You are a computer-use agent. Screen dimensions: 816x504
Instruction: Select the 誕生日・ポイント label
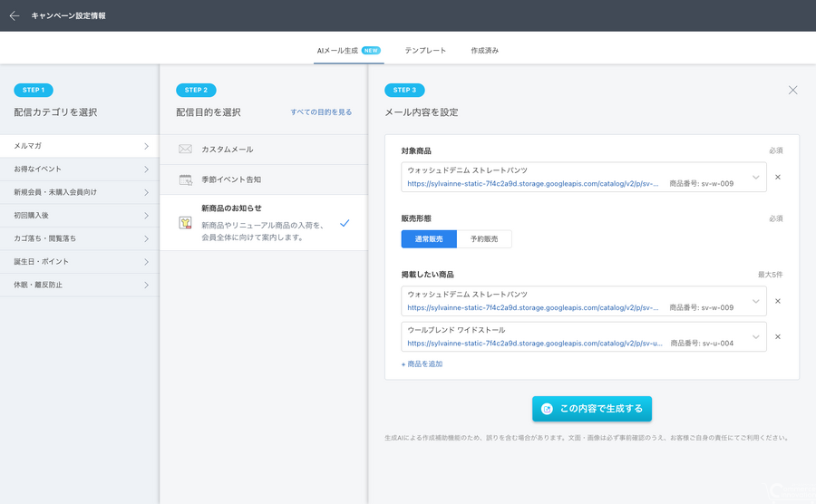point(41,262)
